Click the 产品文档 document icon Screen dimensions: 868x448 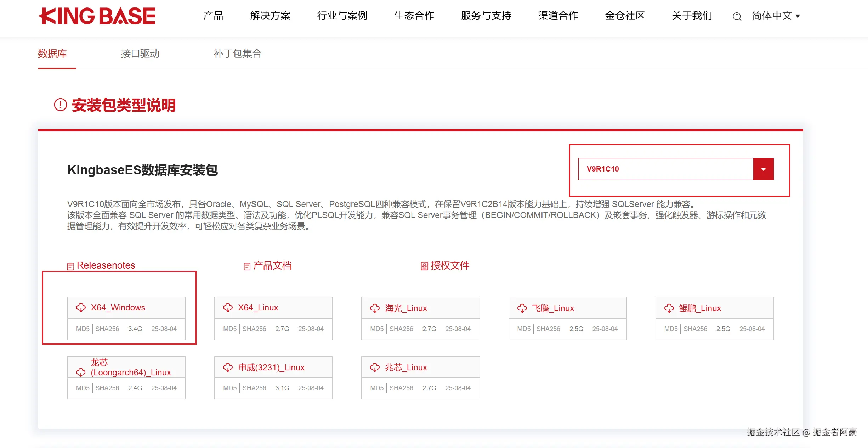point(247,266)
